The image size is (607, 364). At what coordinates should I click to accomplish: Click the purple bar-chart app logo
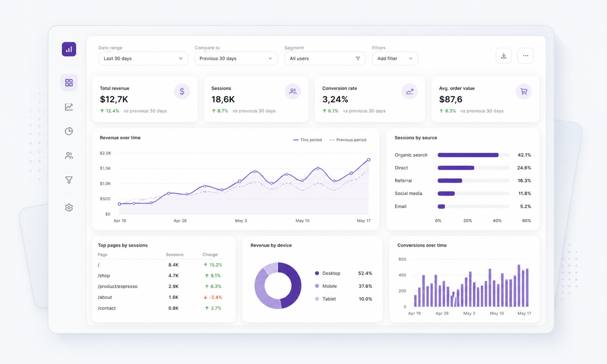point(69,49)
